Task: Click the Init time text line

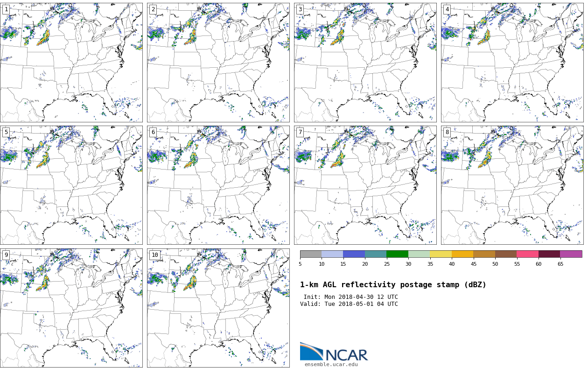Action: point(350,297)
